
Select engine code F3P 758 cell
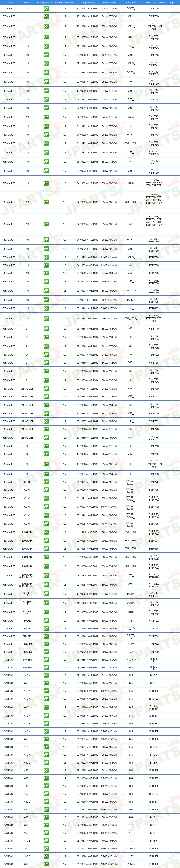154,524
